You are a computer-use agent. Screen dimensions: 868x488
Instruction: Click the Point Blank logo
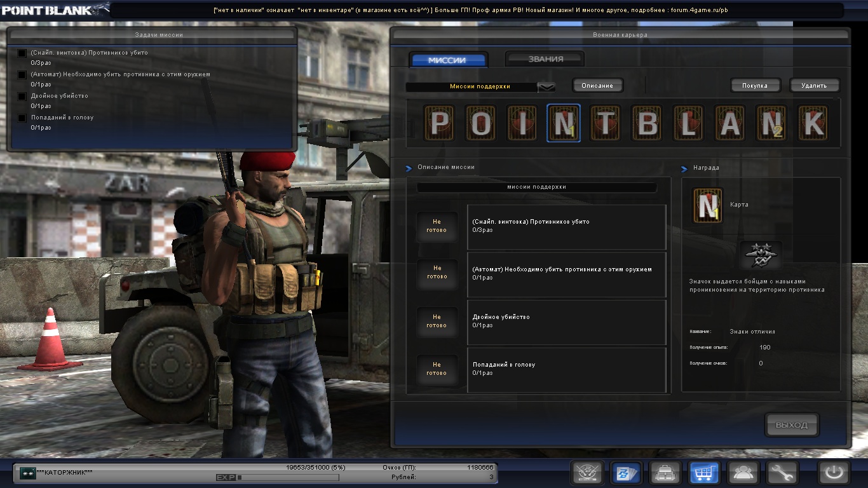pos(55,9)
